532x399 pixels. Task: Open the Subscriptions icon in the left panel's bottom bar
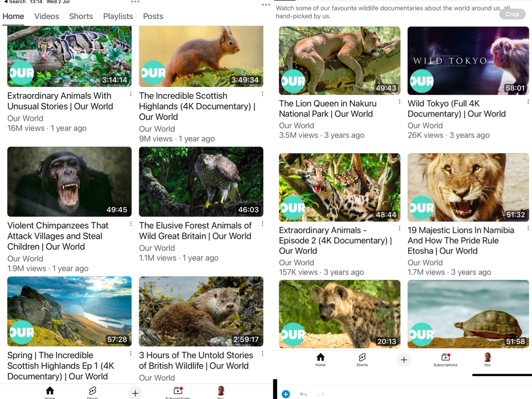[x=178, y=391]
